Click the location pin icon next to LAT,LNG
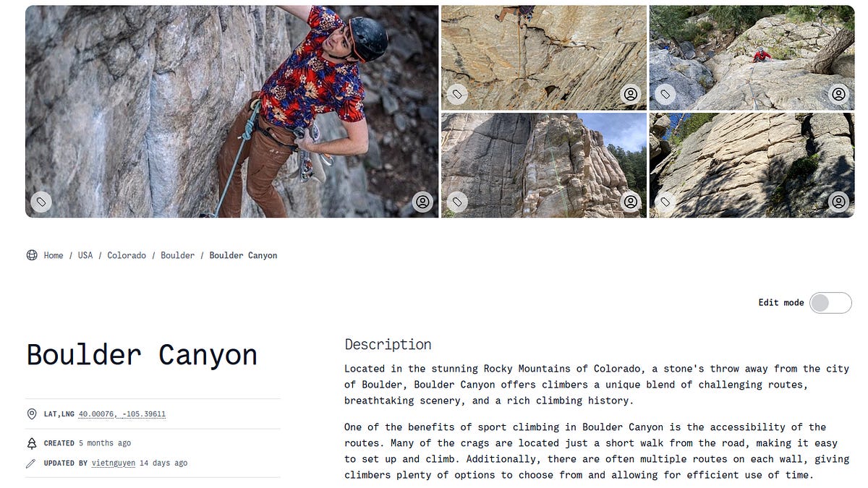Image resolution: width=868 pixels, height=488 pixels. [31, 414]
